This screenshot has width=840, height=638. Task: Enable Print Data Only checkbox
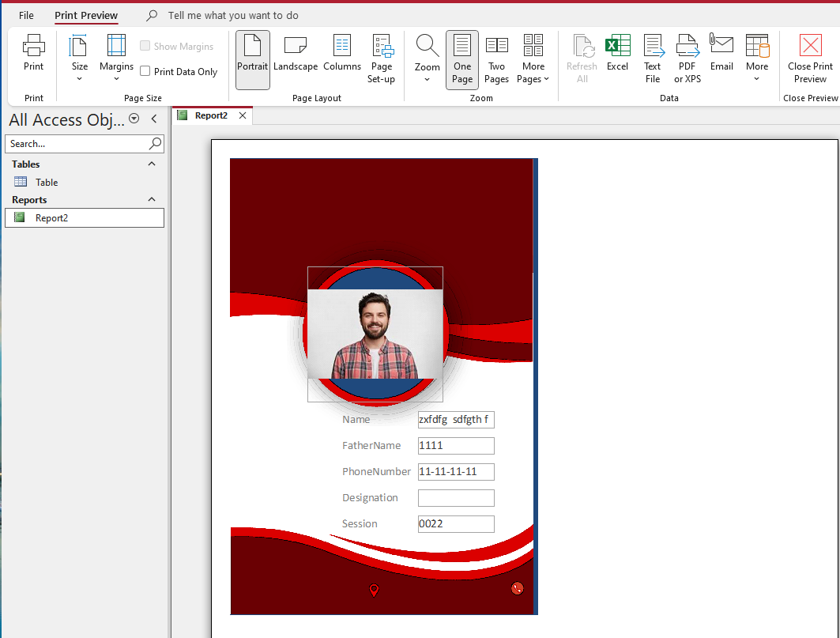tap(145, 72)
